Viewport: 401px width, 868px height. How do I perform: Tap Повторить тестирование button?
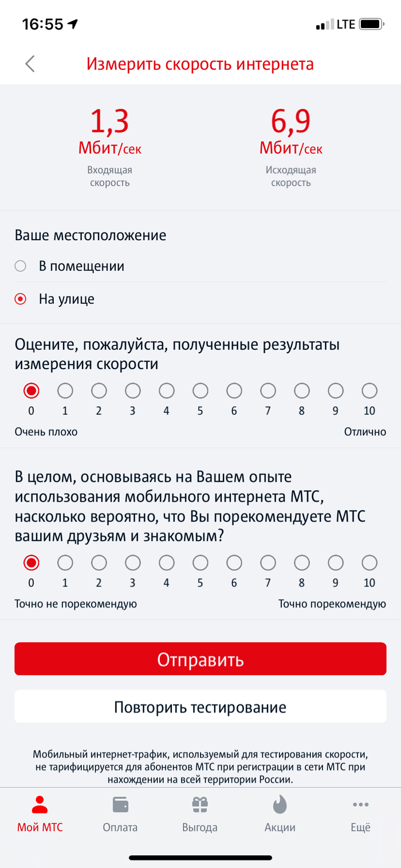coord(200,706)
